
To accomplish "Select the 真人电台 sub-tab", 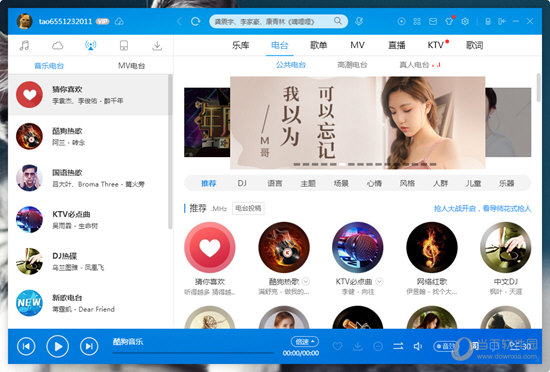I will click(x=414, y=65).
